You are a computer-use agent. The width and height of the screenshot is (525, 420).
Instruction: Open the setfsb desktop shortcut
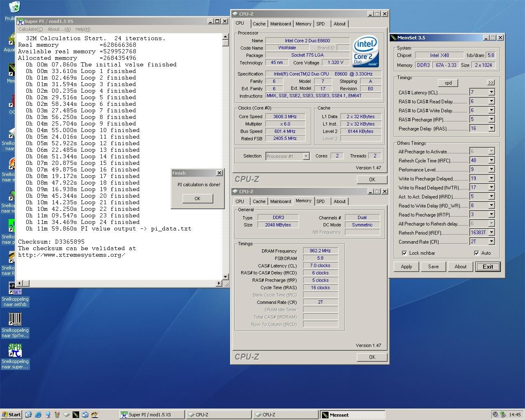click(15, 288)
